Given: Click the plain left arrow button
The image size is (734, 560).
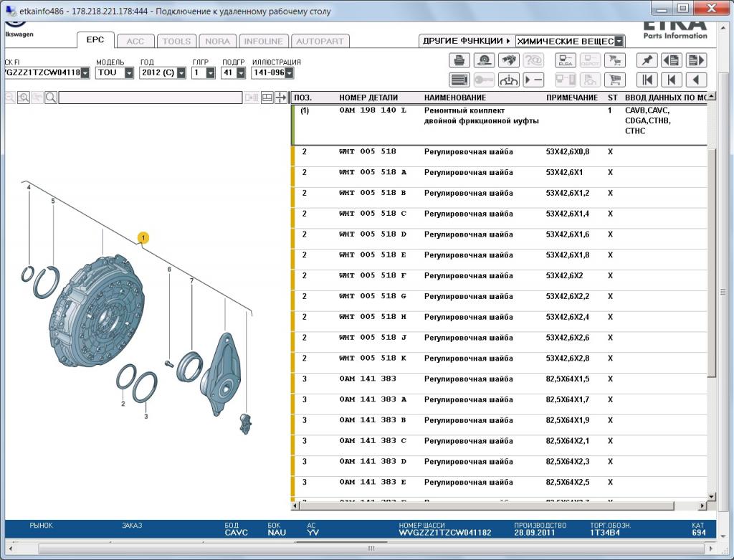Looking at the screenshot, I should tap(696, 80).
